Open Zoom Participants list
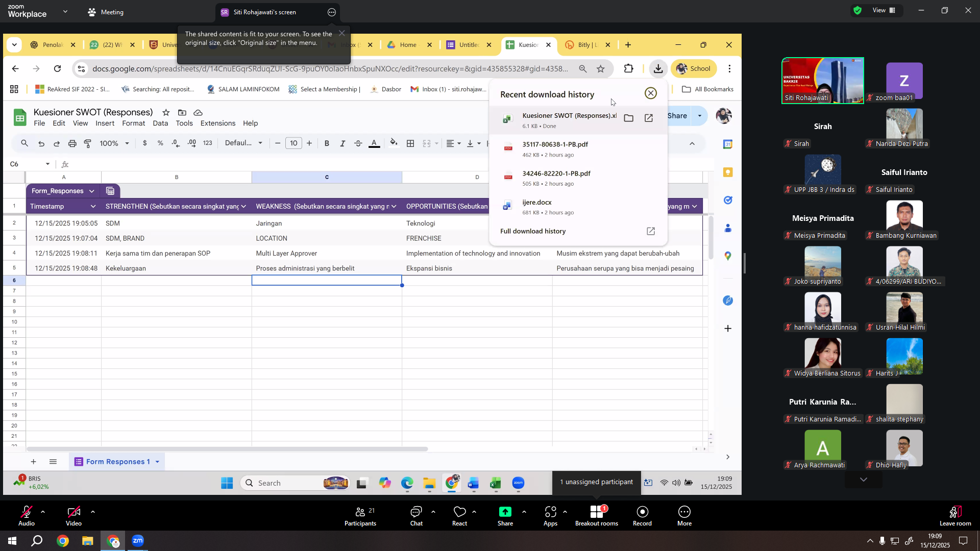Image resolution: width=980 pixels, height=551 pixels. click(360, 515)
